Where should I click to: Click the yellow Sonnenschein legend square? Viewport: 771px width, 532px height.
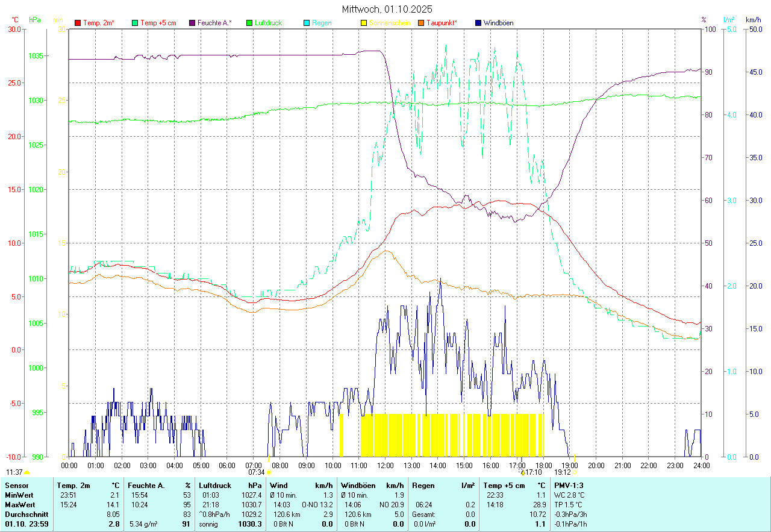click(364, 23)
